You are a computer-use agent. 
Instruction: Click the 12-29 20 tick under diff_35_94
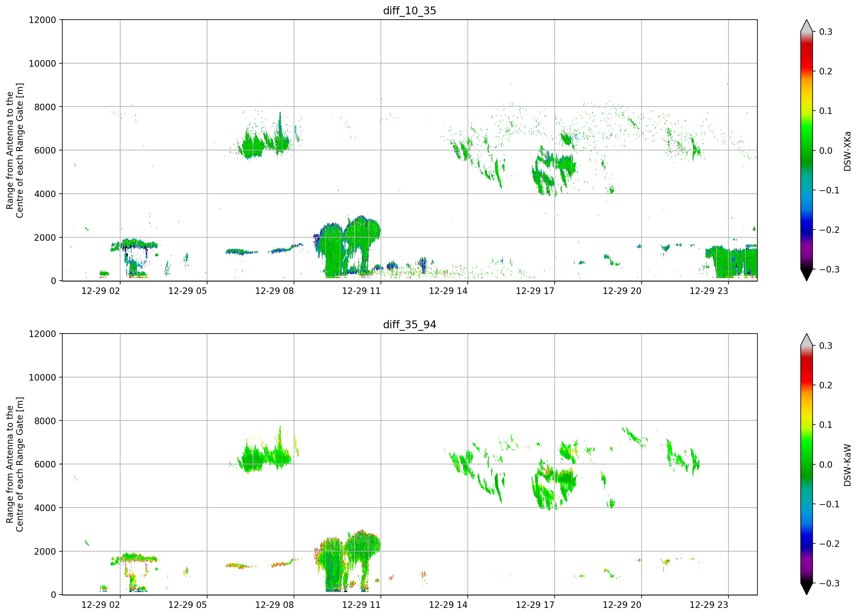[x=622, y=605]
